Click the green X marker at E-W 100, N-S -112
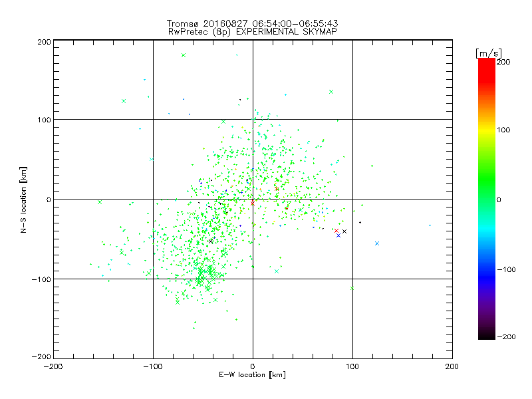 click(352, 289)
